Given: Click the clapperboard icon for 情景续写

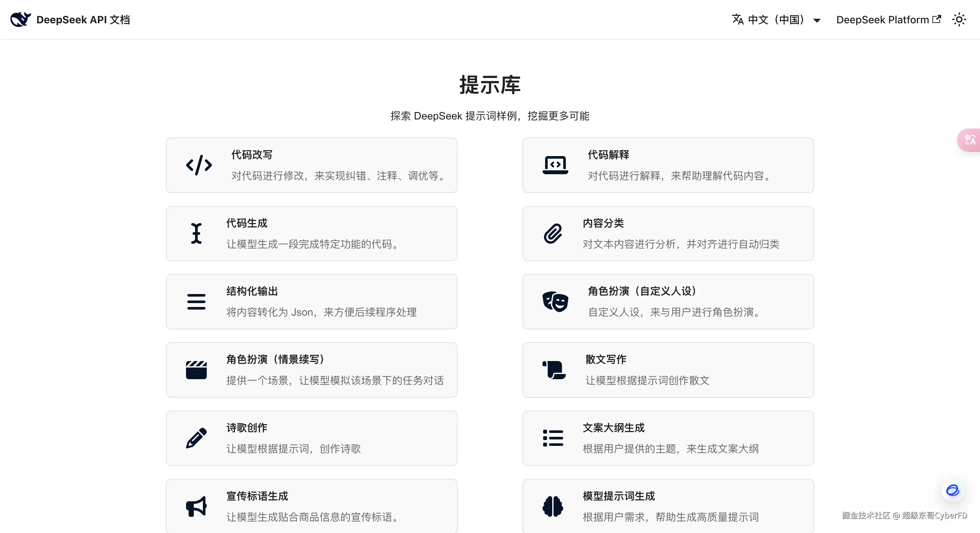Looking at the screenshot, I should 196,369.
